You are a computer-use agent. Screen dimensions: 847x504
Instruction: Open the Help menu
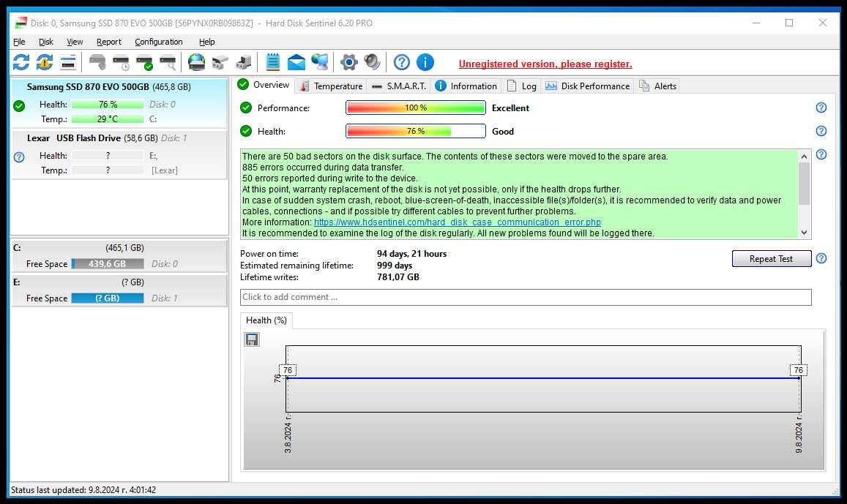click(x=206, y=42)
